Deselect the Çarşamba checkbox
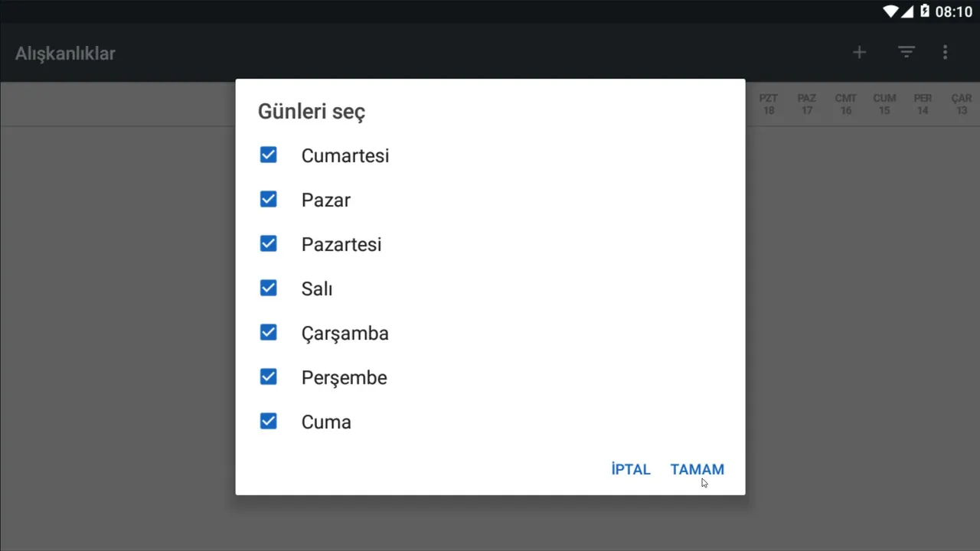Image resolution: width=980 pixels, height=551 pixels. pos(268,333)
